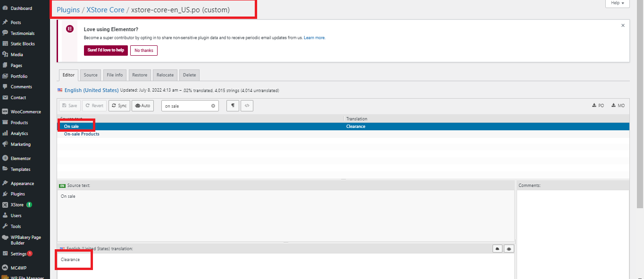Click the XStore Core breadcrumb link
Screen dimensions: 644x279
tap(105, 9)
